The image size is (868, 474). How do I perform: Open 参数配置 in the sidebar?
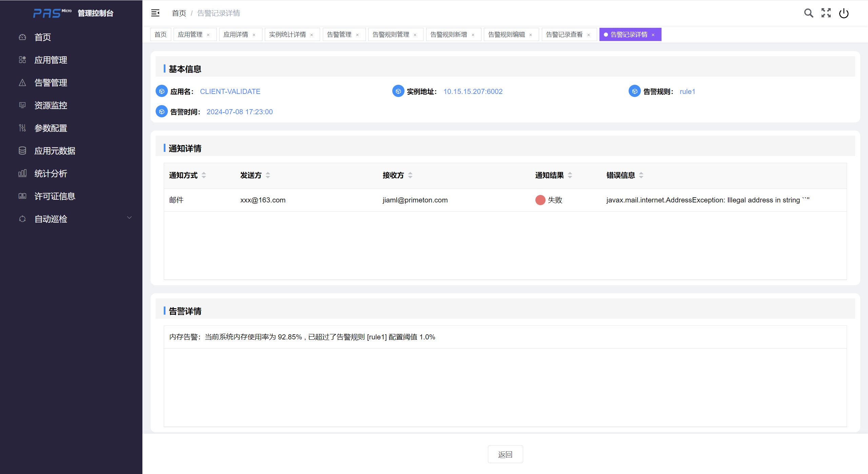point(51,128)
